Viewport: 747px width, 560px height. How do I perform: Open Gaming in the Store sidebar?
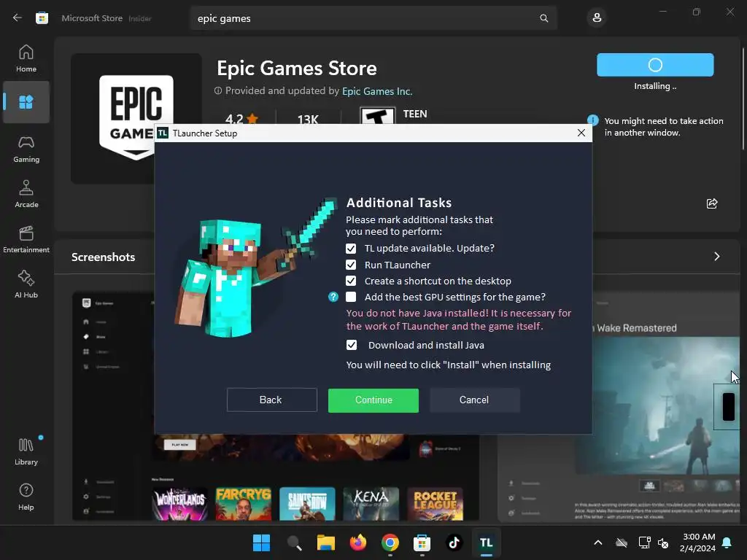click(x=26, y=149)
